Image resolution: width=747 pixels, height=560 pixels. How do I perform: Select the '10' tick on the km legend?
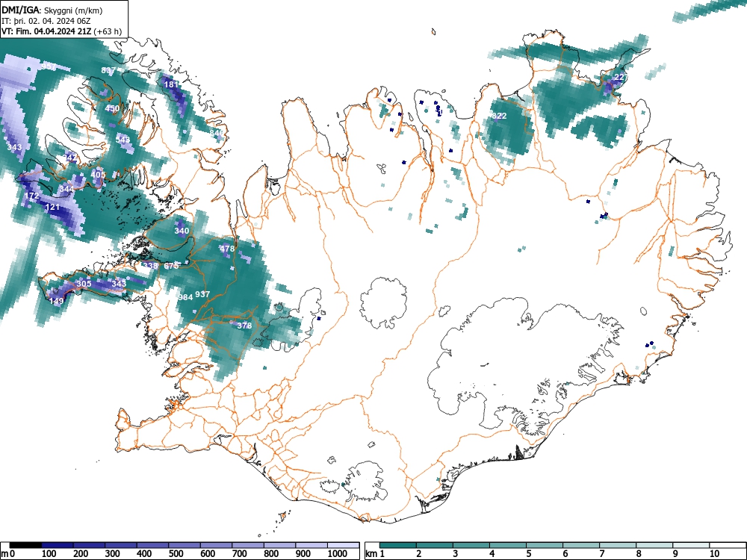714,554
